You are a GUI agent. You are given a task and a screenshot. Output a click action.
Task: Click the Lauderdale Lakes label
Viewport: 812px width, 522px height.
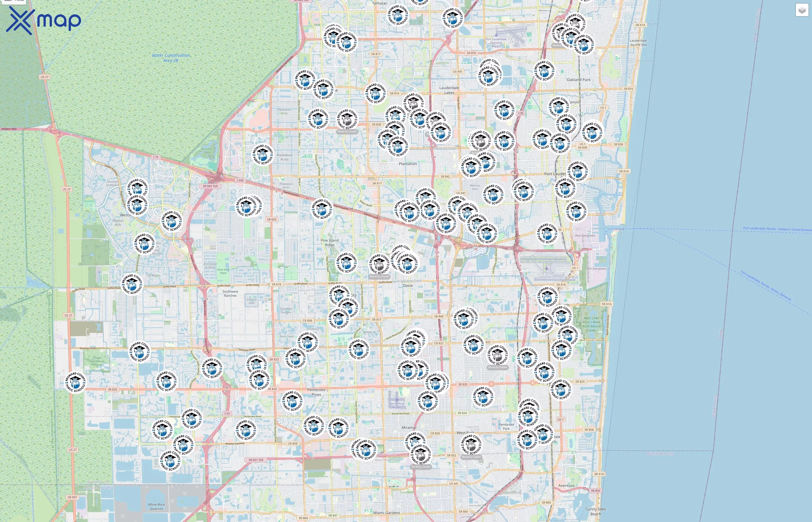pyautogui.click(x=449, y=90)
